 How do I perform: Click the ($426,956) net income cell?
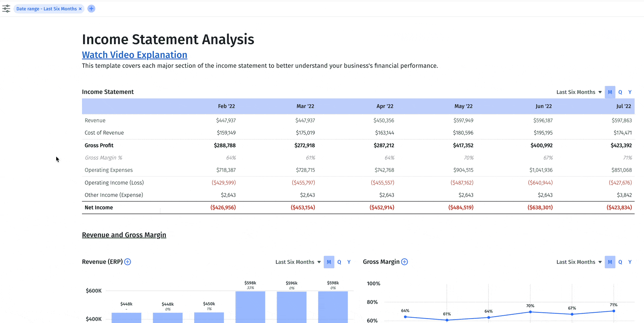click(223, 207)
